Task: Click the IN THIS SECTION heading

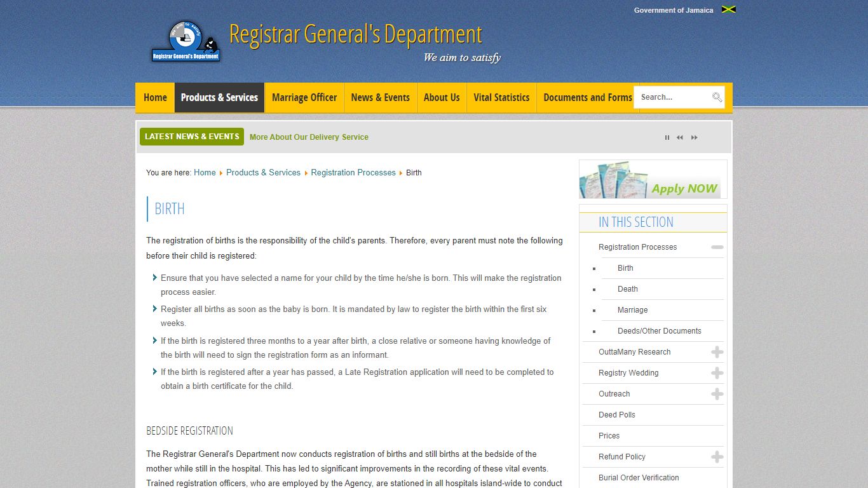Action: pos(635,222)
